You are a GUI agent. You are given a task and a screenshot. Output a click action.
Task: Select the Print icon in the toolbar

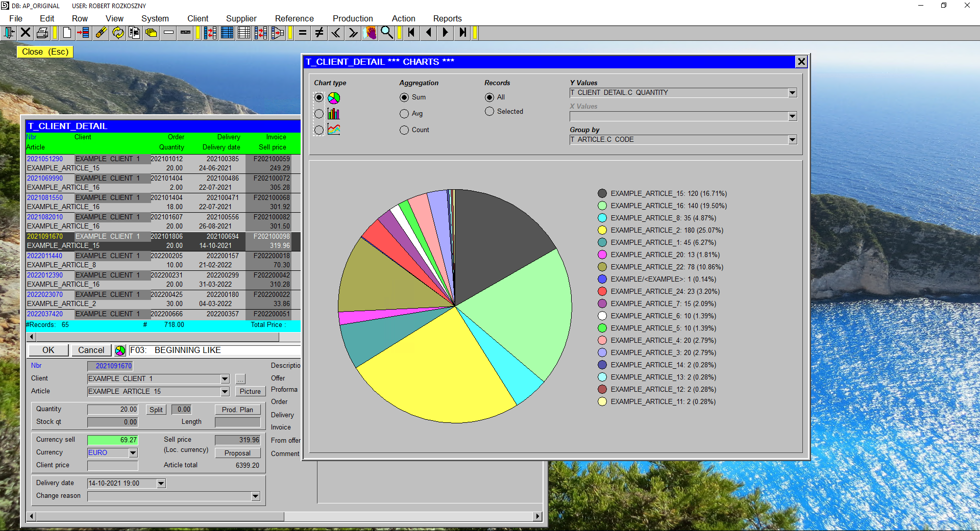(42, 33)
